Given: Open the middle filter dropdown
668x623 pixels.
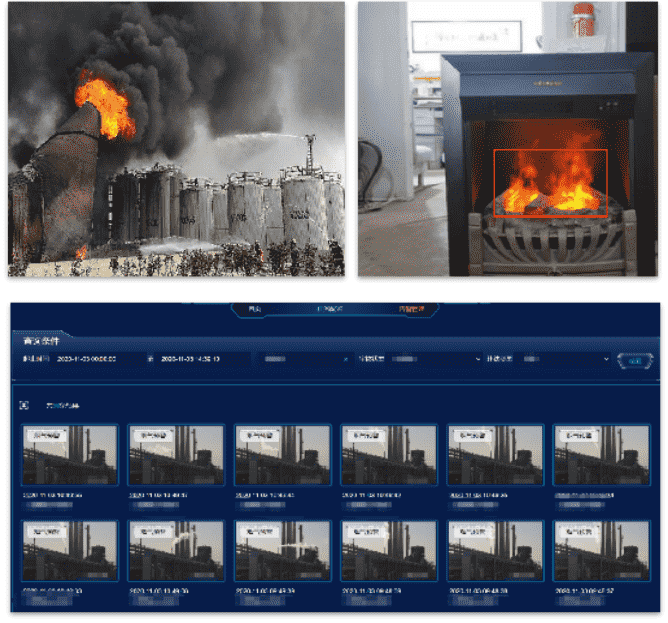Looking at the screenshot, I should tap(435, 358).
